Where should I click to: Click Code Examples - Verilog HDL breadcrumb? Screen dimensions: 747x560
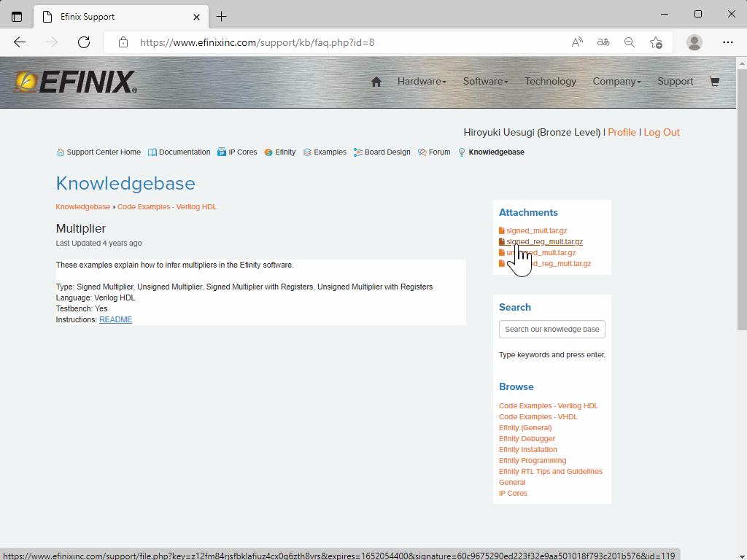coord(167,206)
